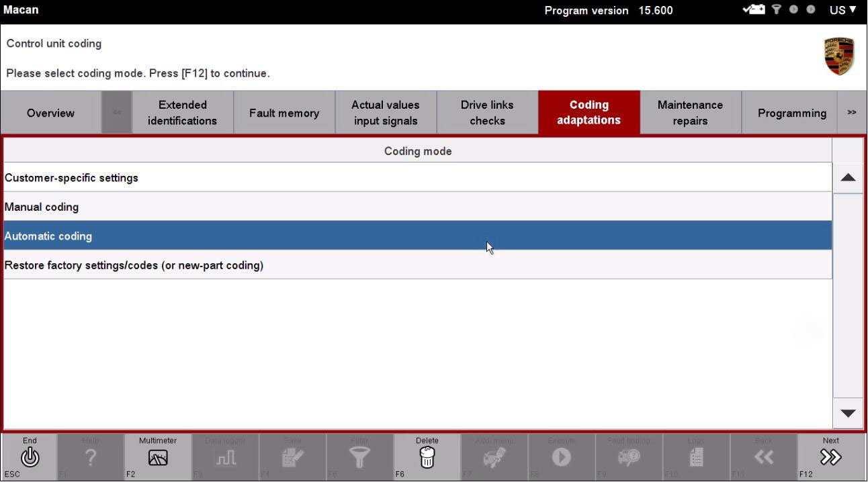Image resolution: width=868 pixels, height=482 pixels.
Task: Open the Fault memory tab
Action: (284, 113)
